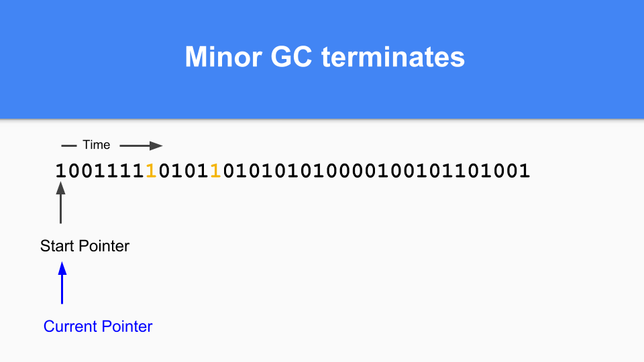The width and height of the screenshot is (644, 362).
Task: Select the Start Pointer label
Action: 85,246
